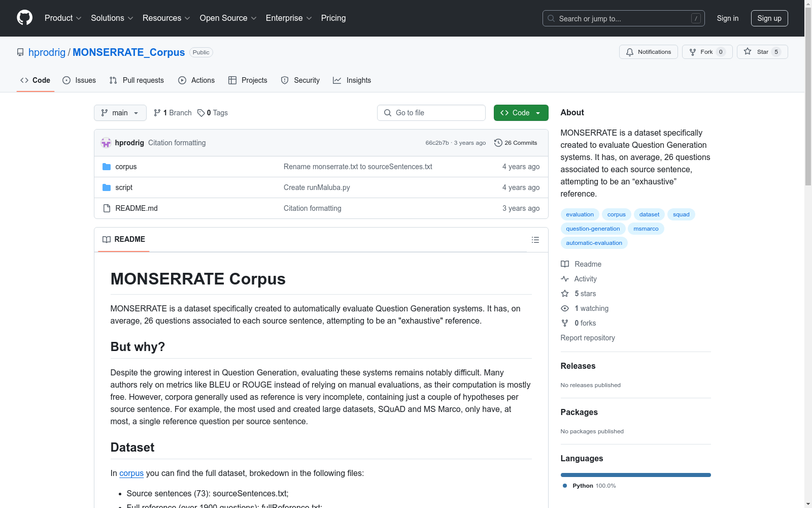Expand the Solutions menu
Viewport: 812px width, 508px height.
[112, 18]
